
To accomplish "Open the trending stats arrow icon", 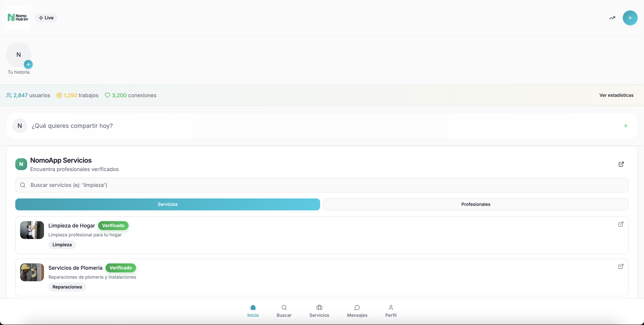I will tap(612, 18).
